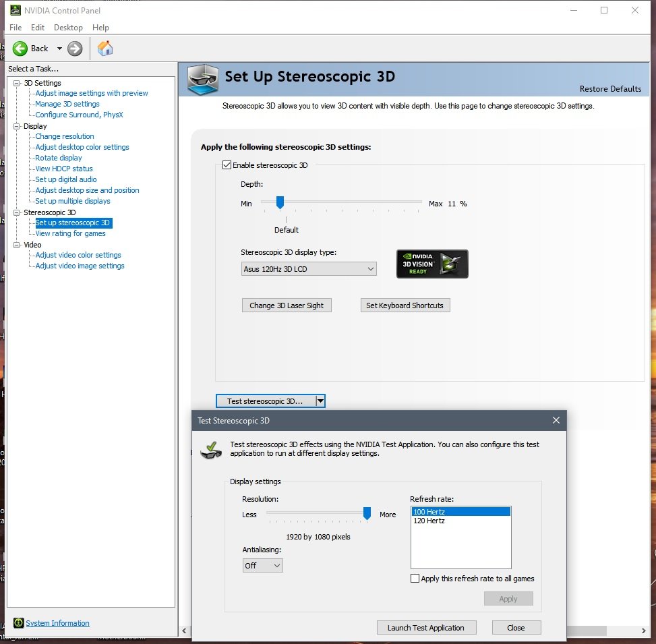This screenshot has height=644, width=656.
Task: Collapse the 3D Settings tree node
Action: pyautogui.click(x=17, y=83)
